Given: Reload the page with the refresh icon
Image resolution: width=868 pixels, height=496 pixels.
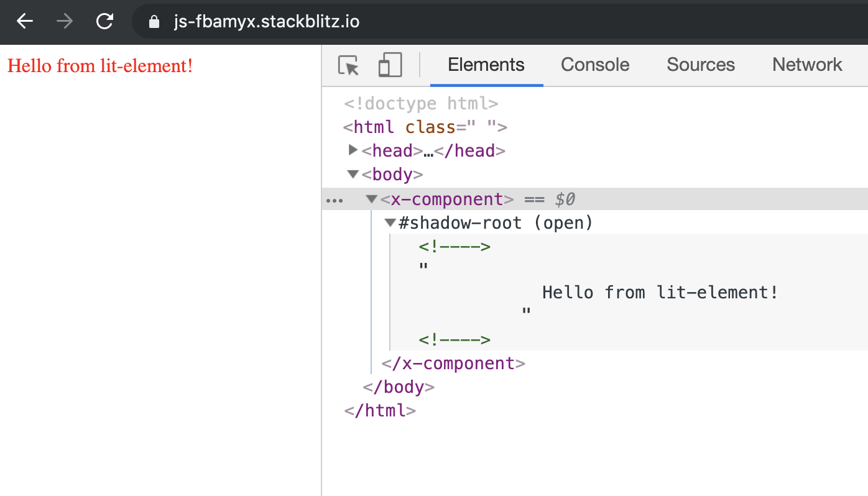Looking at the screenshot, I should (x=104, y=22).
